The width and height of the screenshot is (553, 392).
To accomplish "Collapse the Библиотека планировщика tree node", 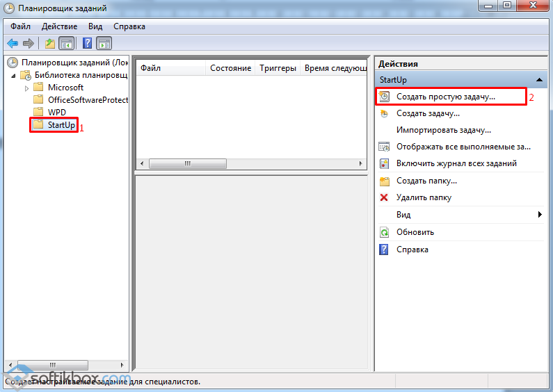I will 15,75.
